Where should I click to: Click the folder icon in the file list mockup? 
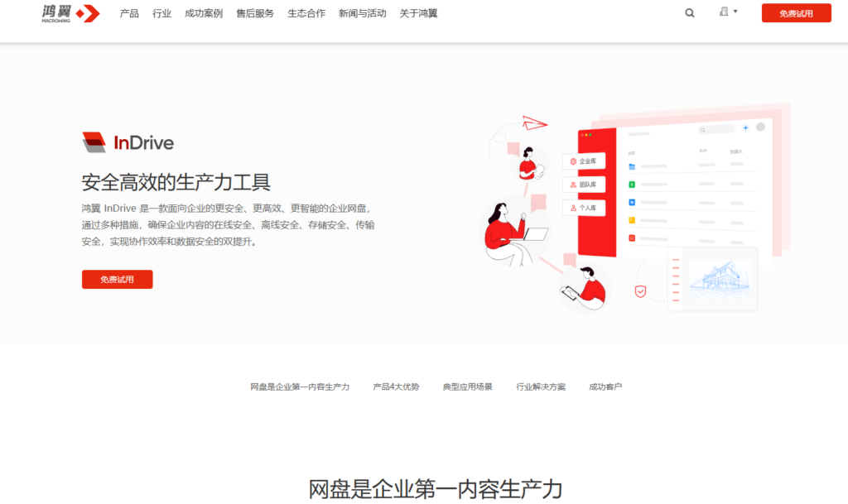[632, 166]
